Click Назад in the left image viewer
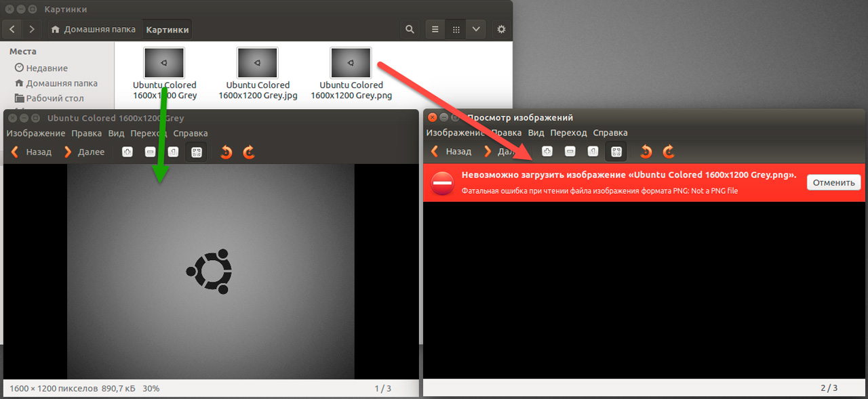Screen dimensions: 868x399 click(31, 152)
